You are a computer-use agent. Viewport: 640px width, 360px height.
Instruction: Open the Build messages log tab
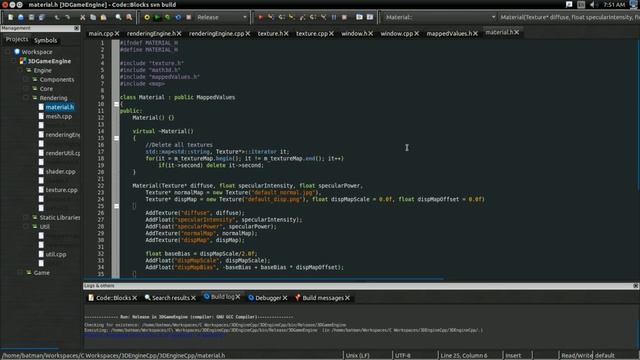click(322, 298)
